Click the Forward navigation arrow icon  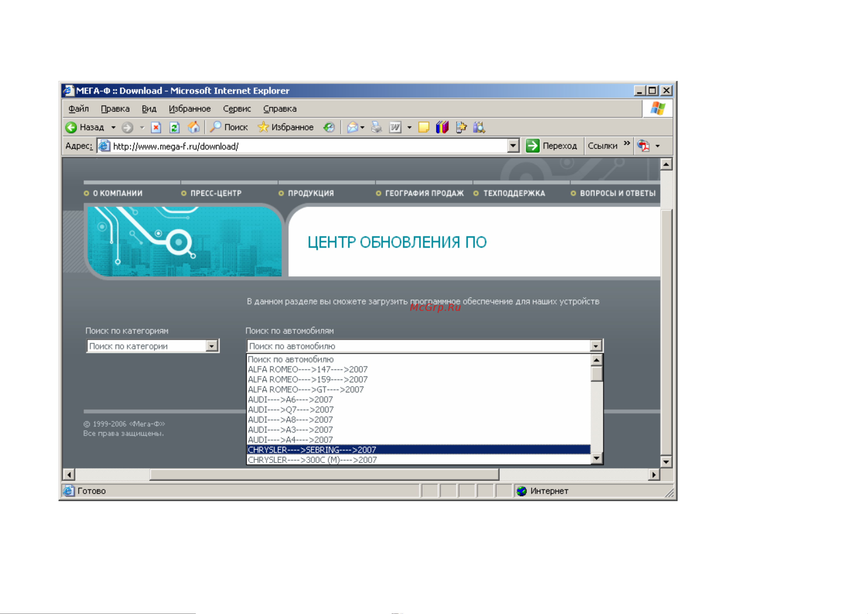tap(127, 128)
